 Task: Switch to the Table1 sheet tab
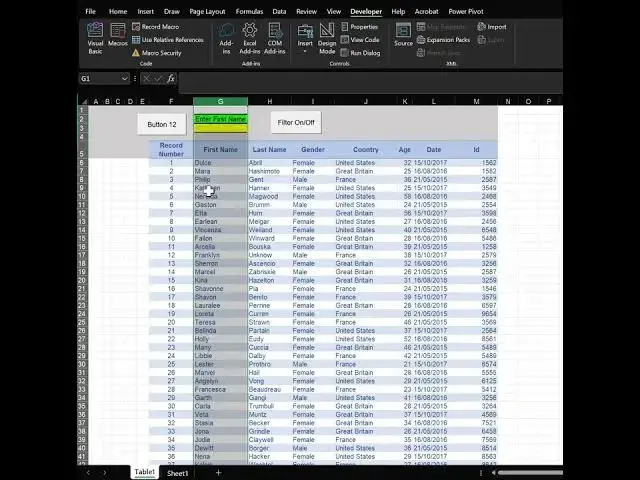click(x=144, y=472)
